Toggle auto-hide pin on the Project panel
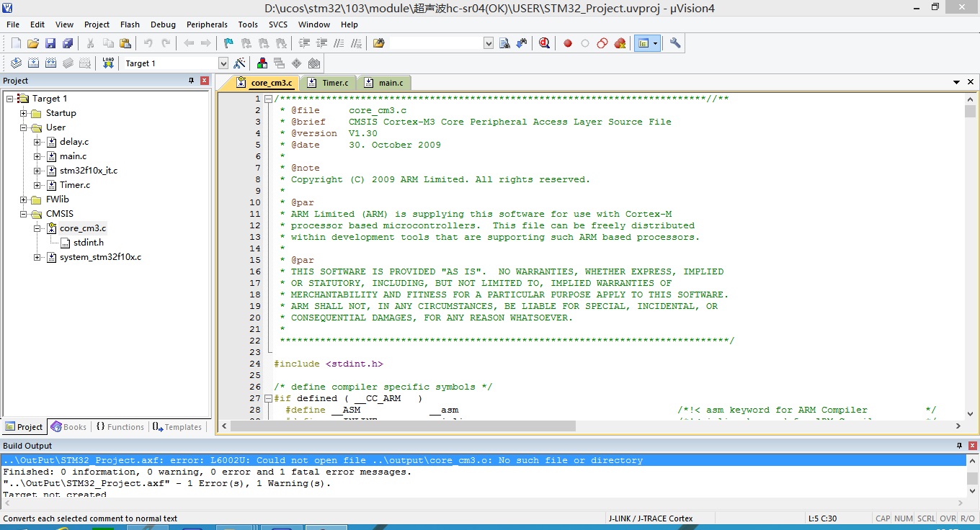This screenshot has height=530, width=980. coord(192,81)
